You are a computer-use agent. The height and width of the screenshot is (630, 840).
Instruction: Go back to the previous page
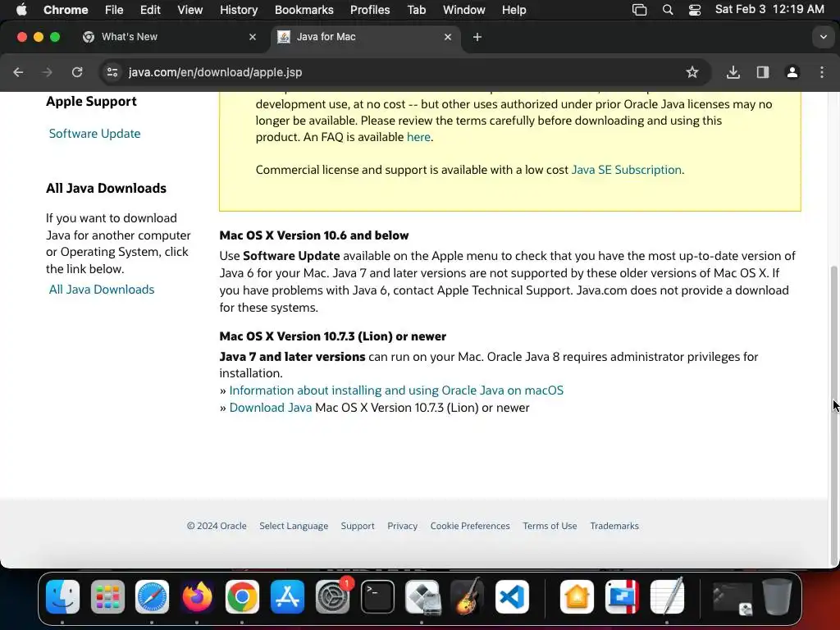click(x=18, y=72)
